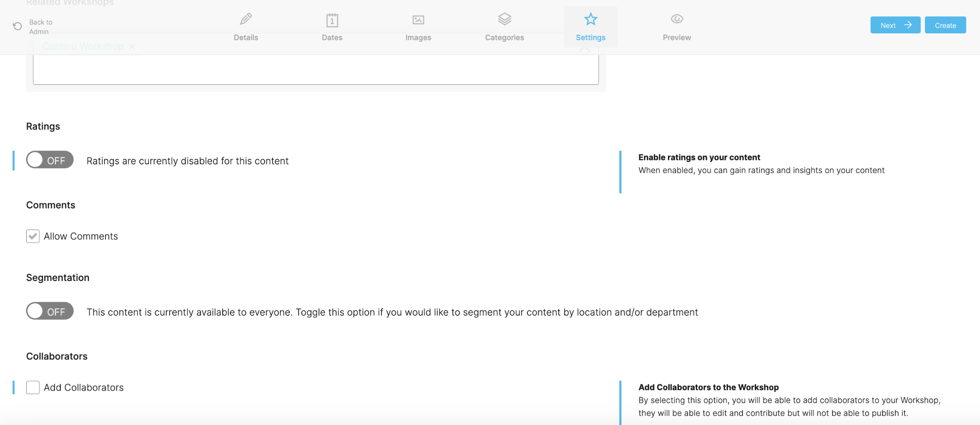Open the Details pencil icon
This screenshot has height=425, width=980.
click(x=246, y=19)
